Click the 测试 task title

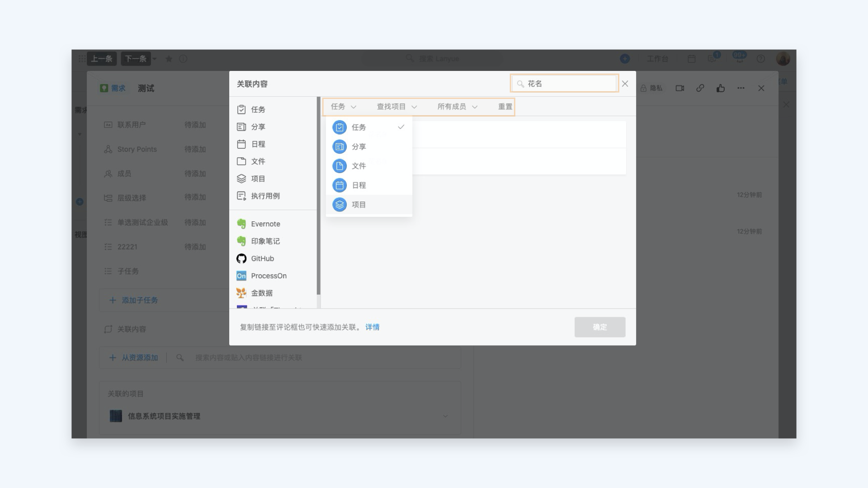(146, 88)
